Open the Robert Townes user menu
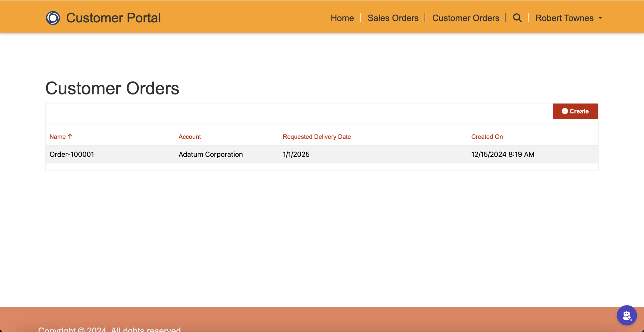The image size is (644, 332). (564, 18)
